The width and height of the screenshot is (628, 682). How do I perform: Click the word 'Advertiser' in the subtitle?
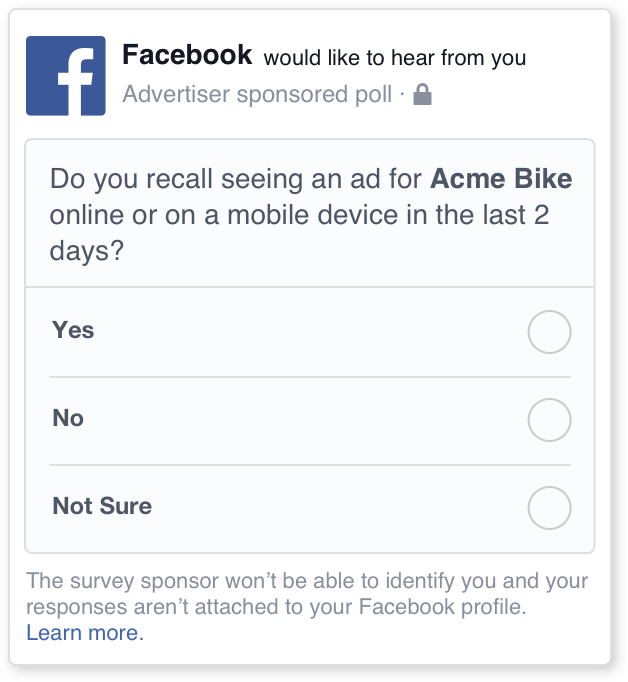pos(169,95)
